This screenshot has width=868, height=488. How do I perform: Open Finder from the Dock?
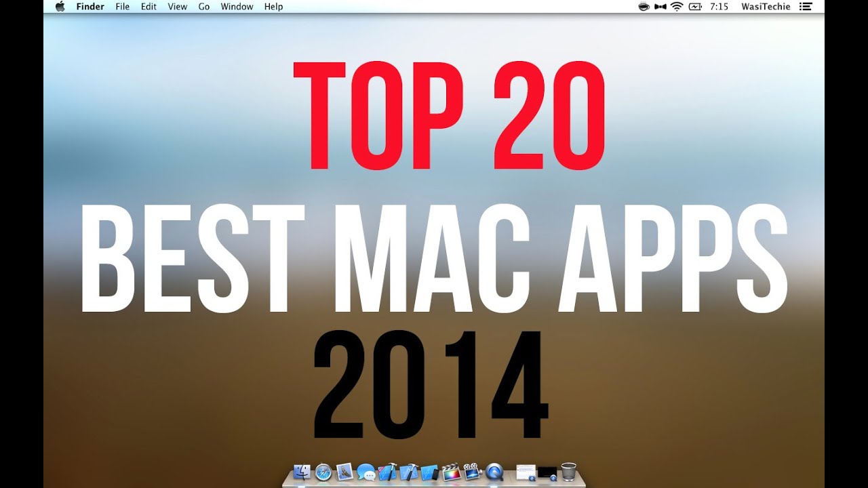pos(302,472)
